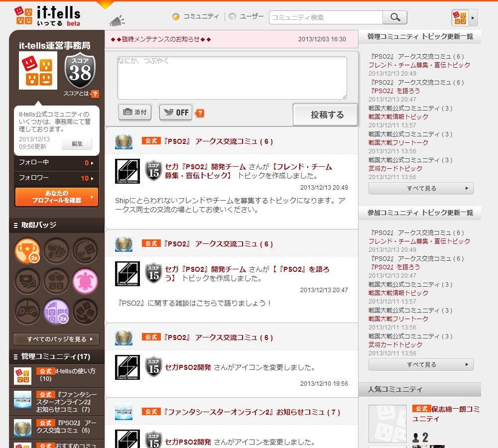This screenshot has width=498, height=448.
Task: Click あなたのプロフィールを確認 orange button
Action: (57, 197)
